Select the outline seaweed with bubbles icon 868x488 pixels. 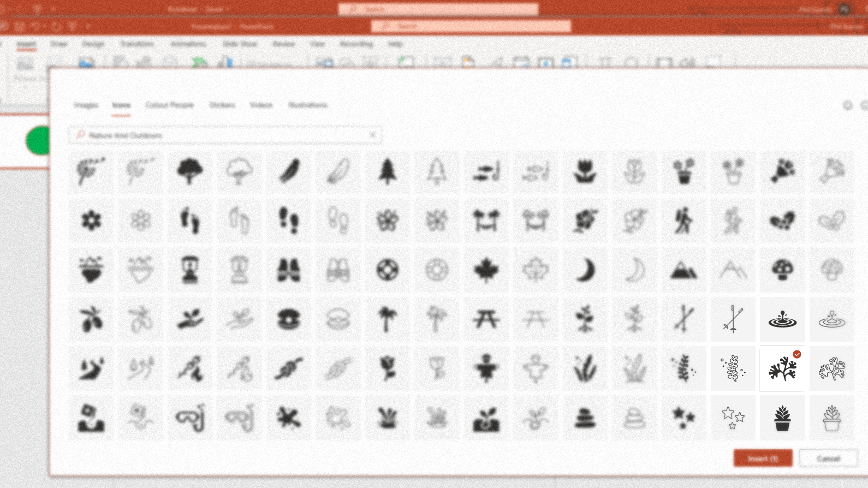(x=733, y=369)
